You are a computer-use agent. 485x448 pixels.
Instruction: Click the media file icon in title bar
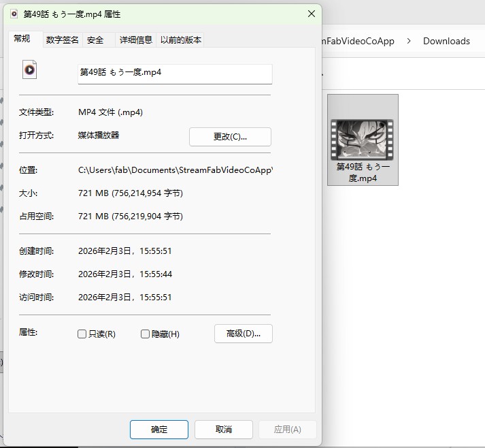(14, 14)
